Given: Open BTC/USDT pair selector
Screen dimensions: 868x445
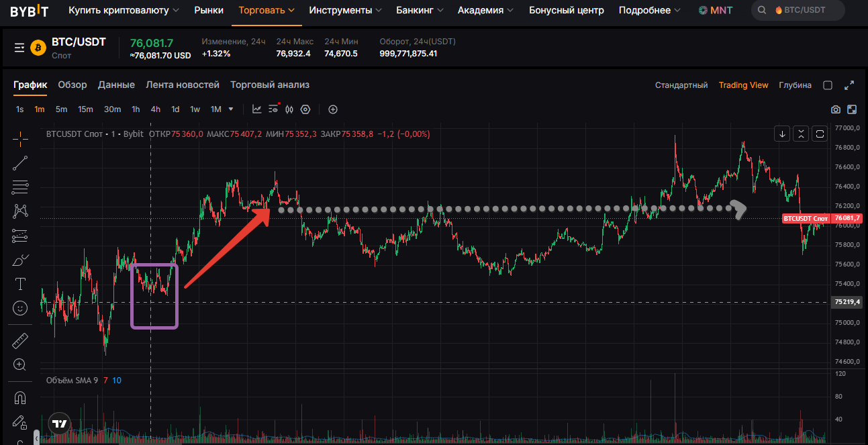Looking at the screenshot, I should (x=79, y=42).
